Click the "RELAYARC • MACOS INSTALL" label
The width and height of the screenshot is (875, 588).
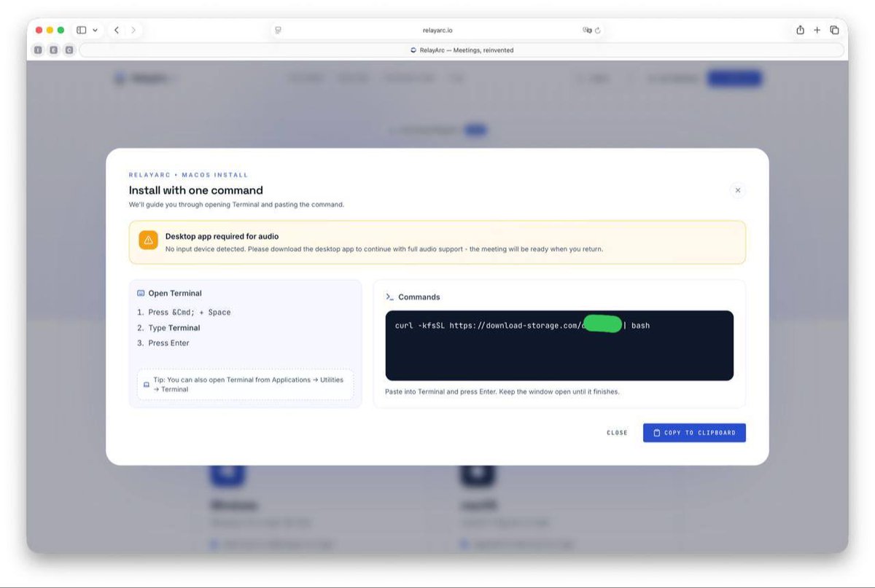tap(189, 175)
